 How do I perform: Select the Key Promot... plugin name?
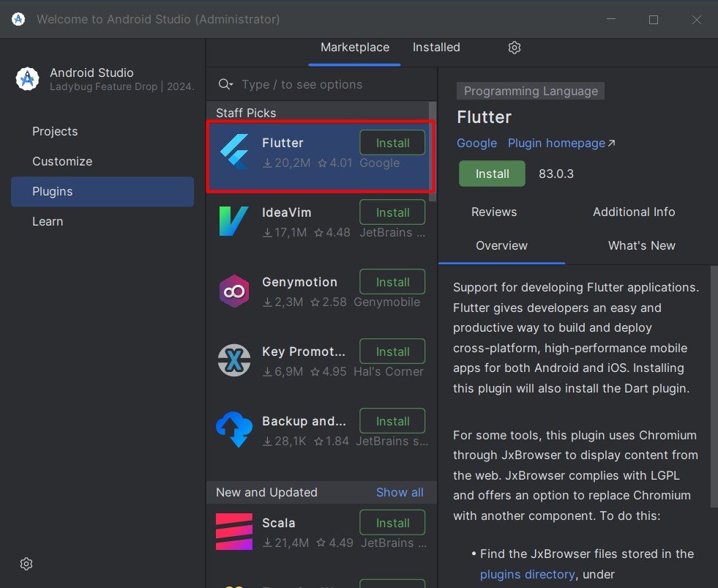(304, 351)
